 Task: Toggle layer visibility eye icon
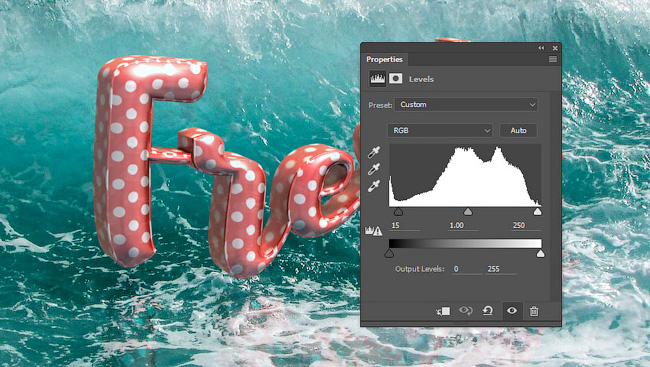tap(512, 311)
